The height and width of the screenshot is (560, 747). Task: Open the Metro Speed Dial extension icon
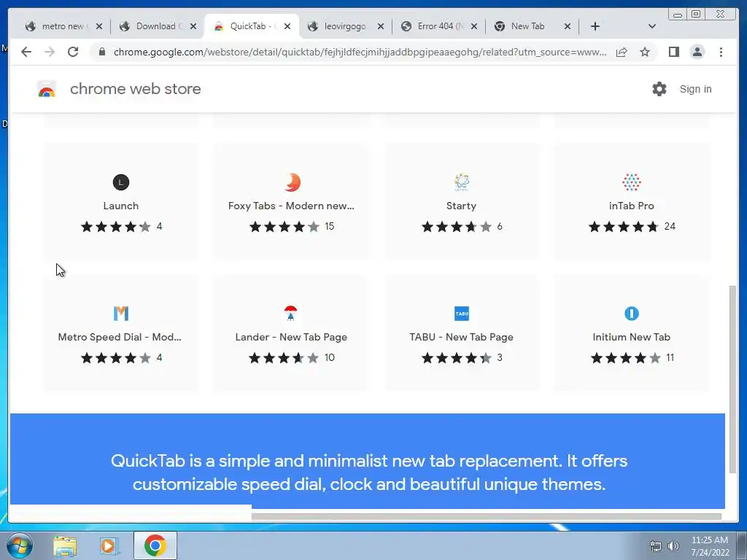[x=121, y=314]
